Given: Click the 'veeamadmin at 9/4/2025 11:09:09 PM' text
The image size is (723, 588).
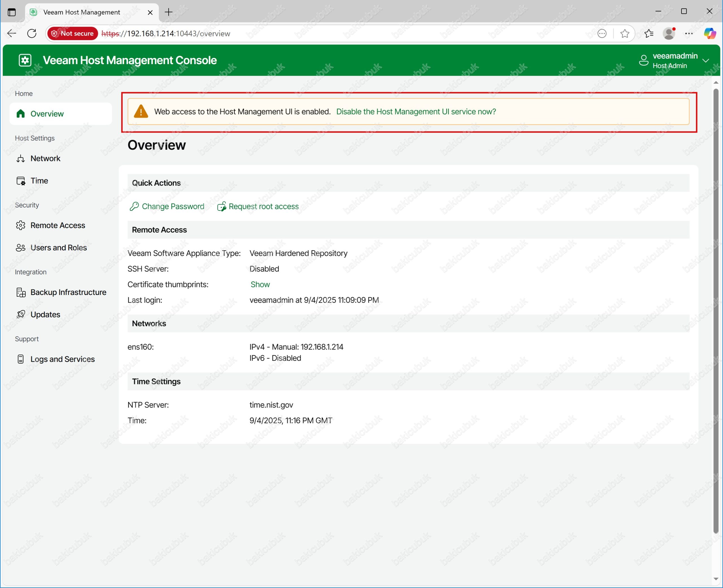Looking at the screenshot, I should 314,300.
